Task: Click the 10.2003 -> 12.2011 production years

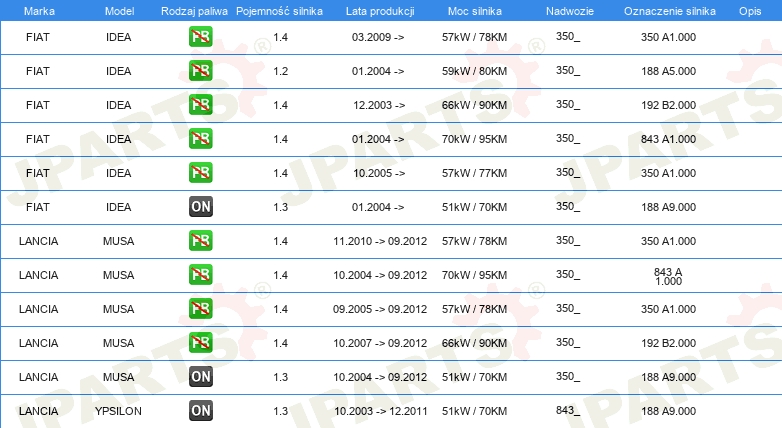Action: click(381, 411)
